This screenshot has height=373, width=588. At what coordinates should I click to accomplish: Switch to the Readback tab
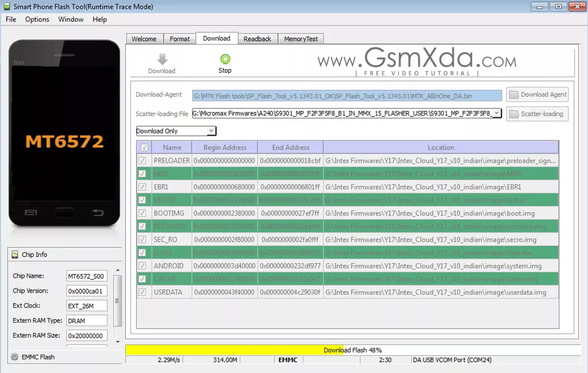[x=257, y=39]
